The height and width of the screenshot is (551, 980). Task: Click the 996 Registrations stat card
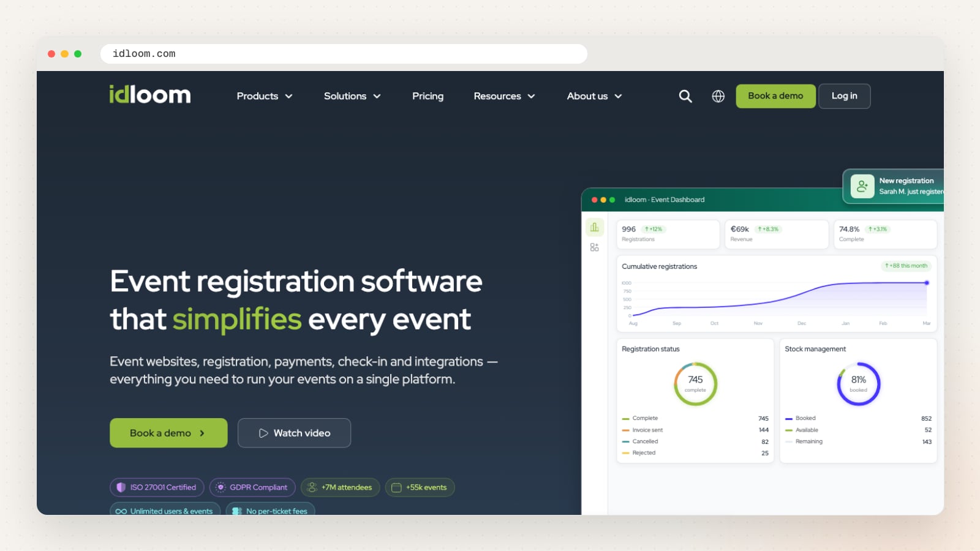tap(668, 234)
